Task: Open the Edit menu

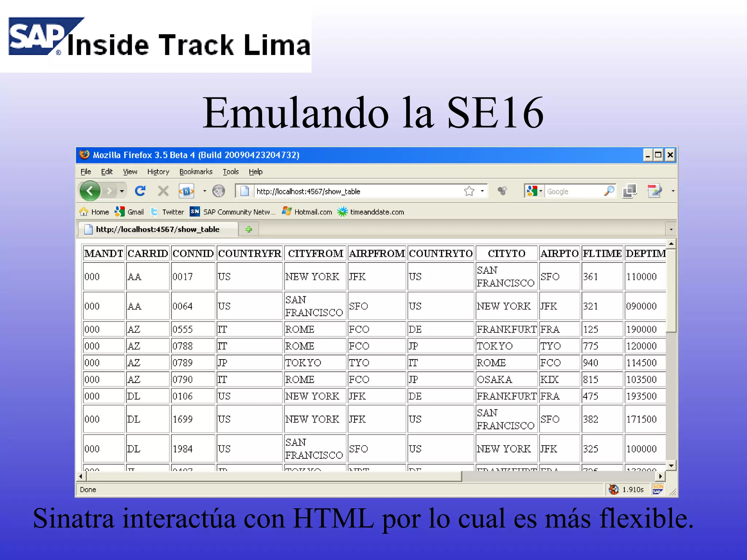Action: (x=107, y=172)
